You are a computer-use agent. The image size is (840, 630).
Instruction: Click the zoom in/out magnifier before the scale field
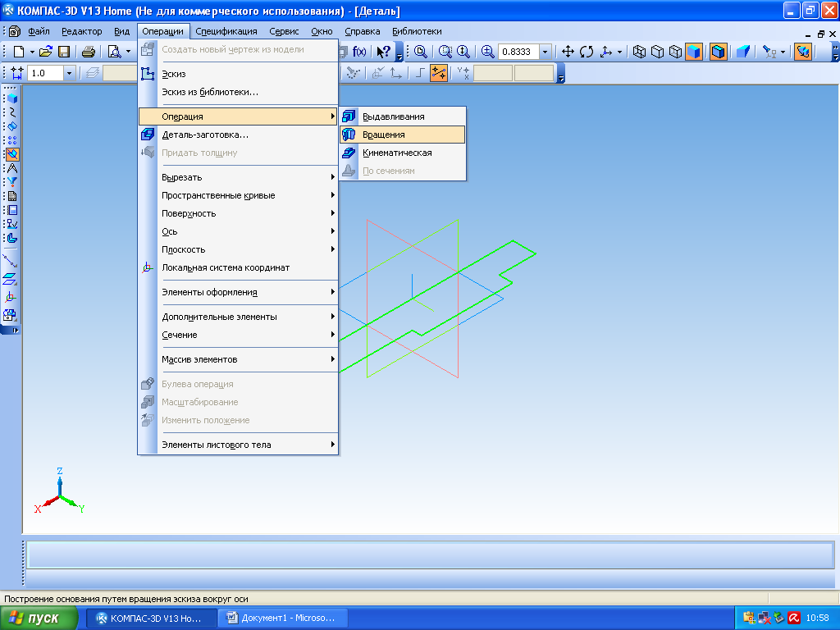tap(487, 52)
